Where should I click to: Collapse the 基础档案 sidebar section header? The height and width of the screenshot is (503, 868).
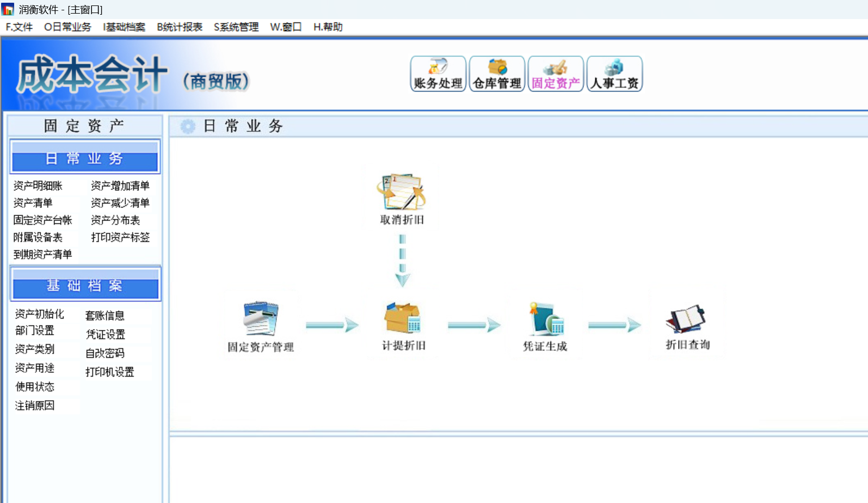(x=85, y=284)
